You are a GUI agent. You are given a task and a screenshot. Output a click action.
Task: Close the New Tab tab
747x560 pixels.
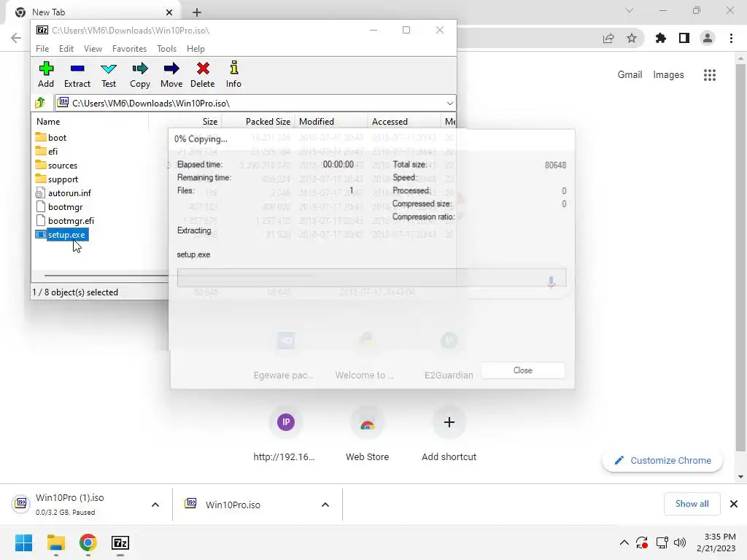tap(169, 12)
